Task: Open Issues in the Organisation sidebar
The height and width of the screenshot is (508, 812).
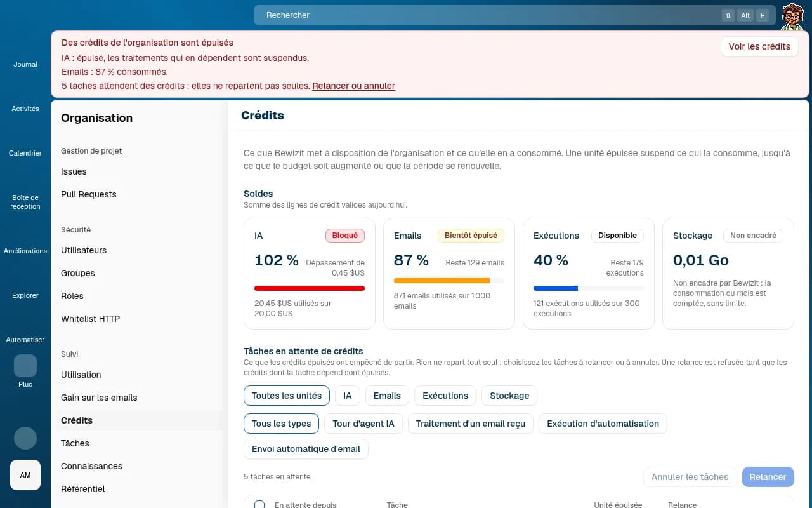Action: click(x=140, y=171)
